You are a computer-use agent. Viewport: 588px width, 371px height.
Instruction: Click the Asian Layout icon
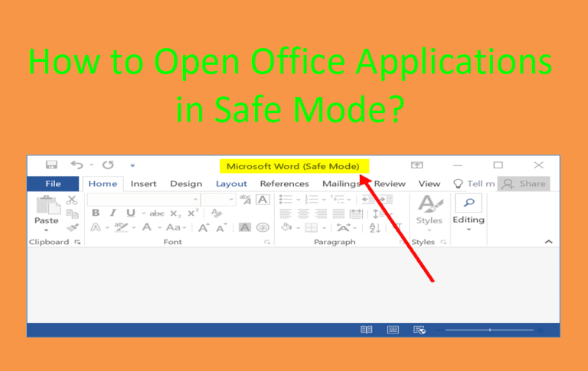[344, 227]
